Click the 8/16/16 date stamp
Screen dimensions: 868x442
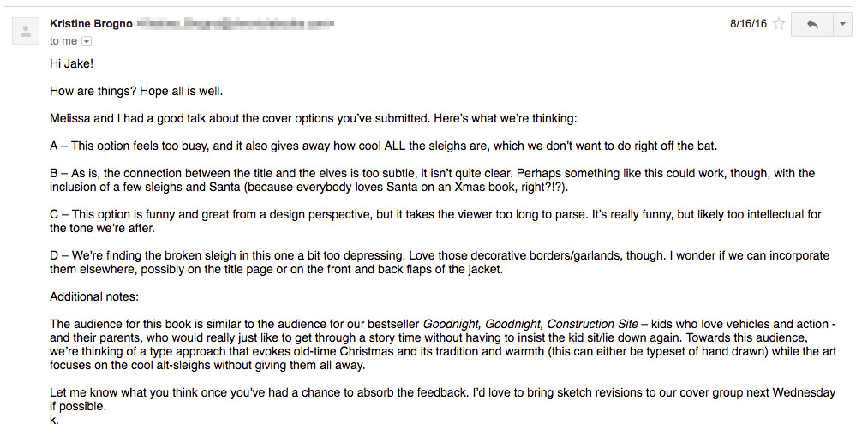tap(748, 24)
